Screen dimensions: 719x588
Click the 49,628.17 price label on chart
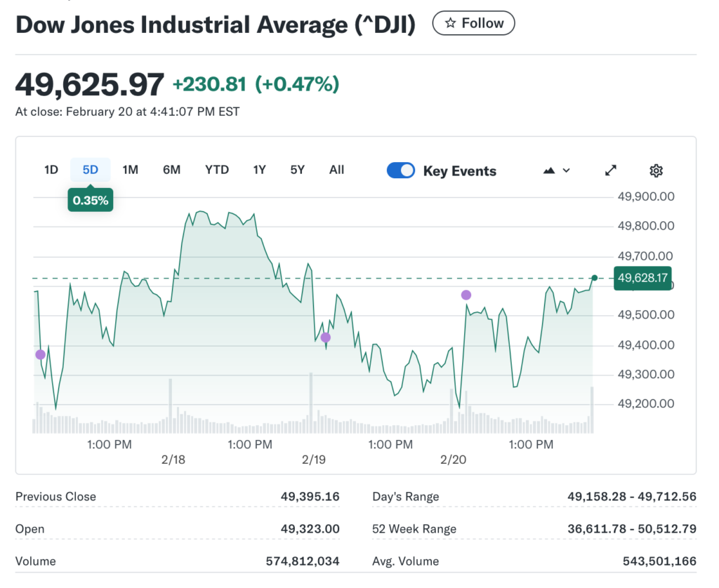(642, 278)
